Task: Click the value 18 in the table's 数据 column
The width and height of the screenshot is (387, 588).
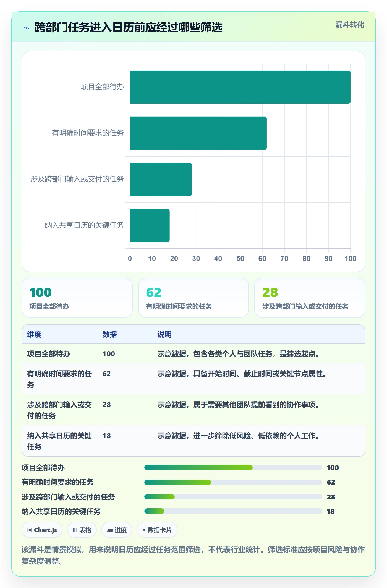Action: click(107, 436)
